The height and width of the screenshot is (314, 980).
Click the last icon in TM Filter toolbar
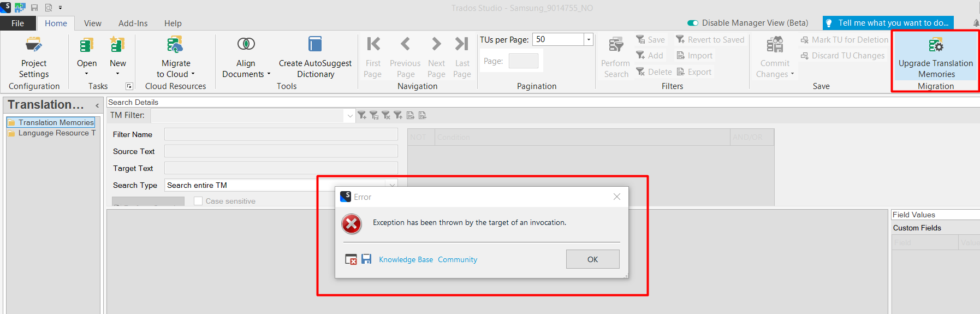tap(423, 115)
